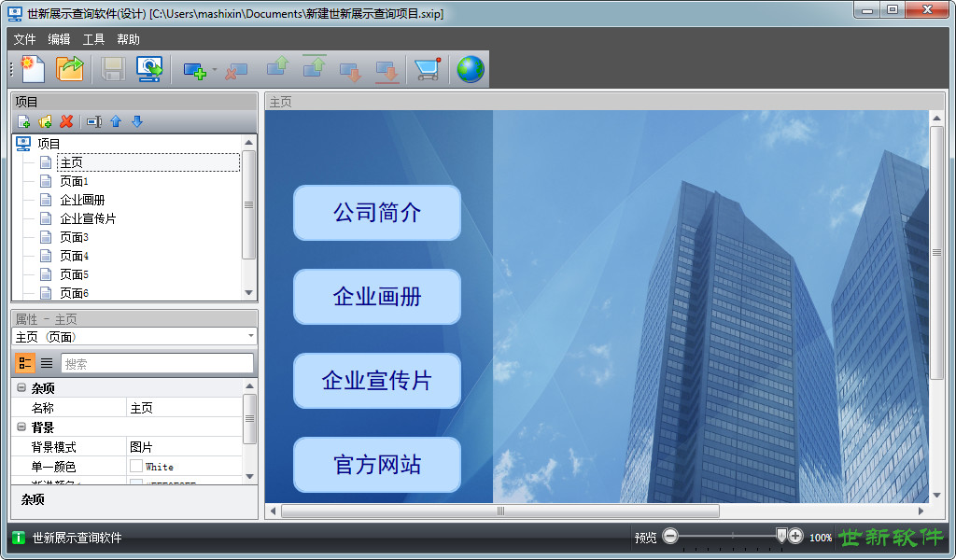Viewport: 956px width, 560px height.
Task: Click the 企业画册 button on canvas
Action: tap(377, 297)
